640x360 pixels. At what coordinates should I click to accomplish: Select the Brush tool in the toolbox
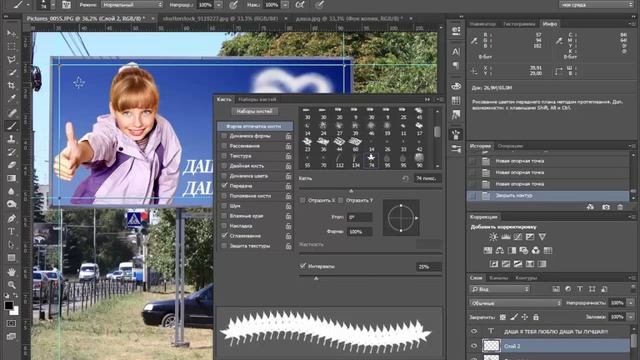click(x=11, y=126)
